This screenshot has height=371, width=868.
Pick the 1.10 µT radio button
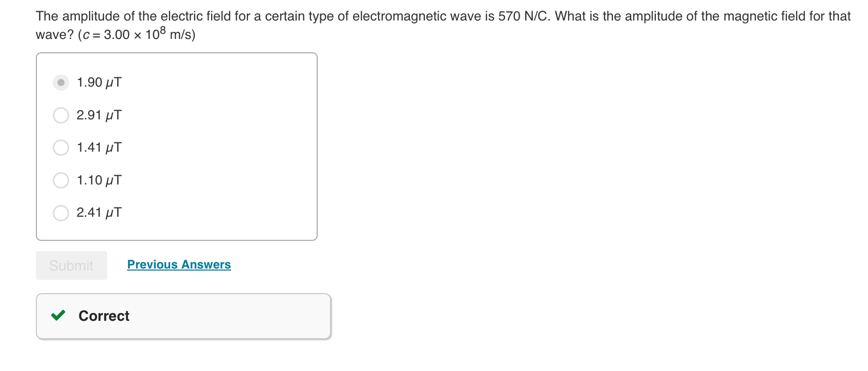(x=60, y=180)
